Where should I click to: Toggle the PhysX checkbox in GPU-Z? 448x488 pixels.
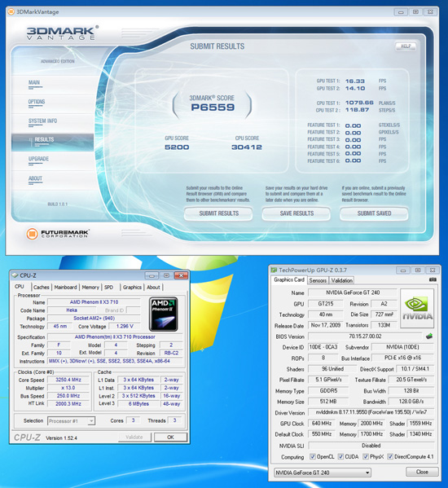click(x=366, y=456)
